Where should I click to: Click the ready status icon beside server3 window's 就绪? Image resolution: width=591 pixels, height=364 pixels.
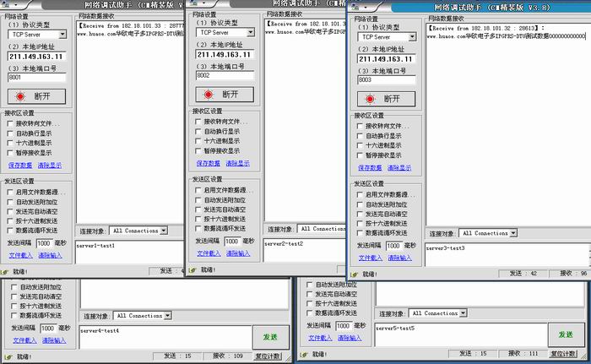tap(355, 274)
